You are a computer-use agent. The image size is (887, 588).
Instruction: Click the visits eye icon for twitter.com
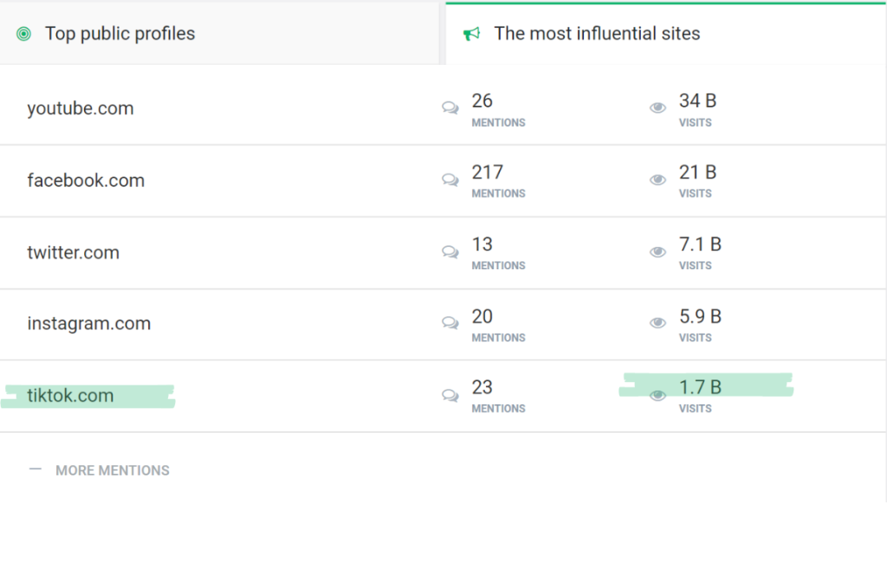[x=658, y=252]
